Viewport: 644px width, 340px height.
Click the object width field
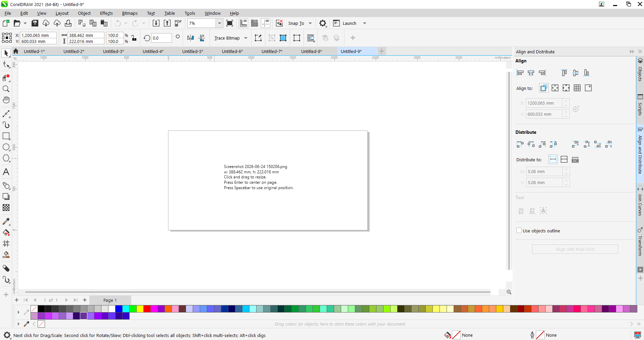[x=86, y=35]
